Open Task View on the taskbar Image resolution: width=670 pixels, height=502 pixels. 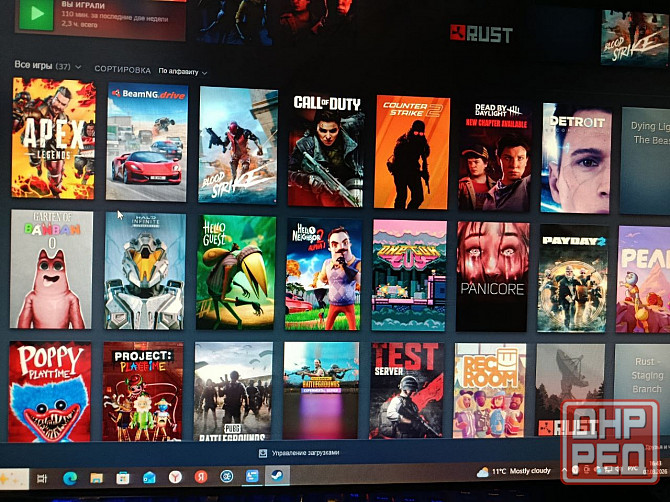(42, 479)
